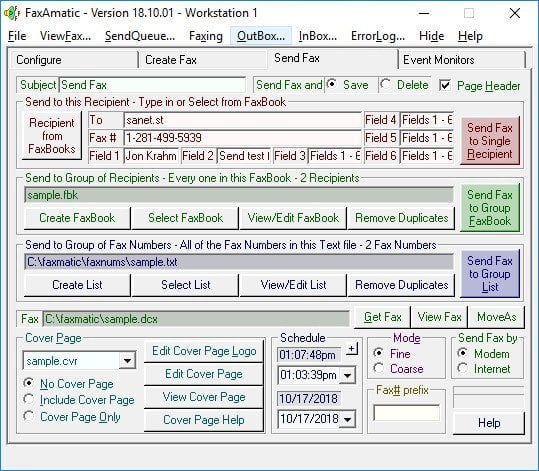Click Field 1 box with Jon Krahm
This screenshot has width=539, height=471.
[151, 156]
